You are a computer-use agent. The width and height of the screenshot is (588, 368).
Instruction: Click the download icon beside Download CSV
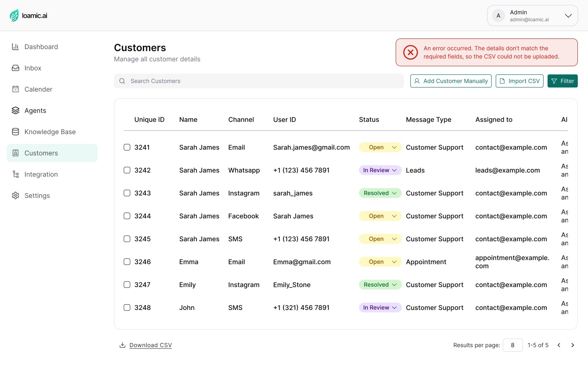(x=122, y=345)
